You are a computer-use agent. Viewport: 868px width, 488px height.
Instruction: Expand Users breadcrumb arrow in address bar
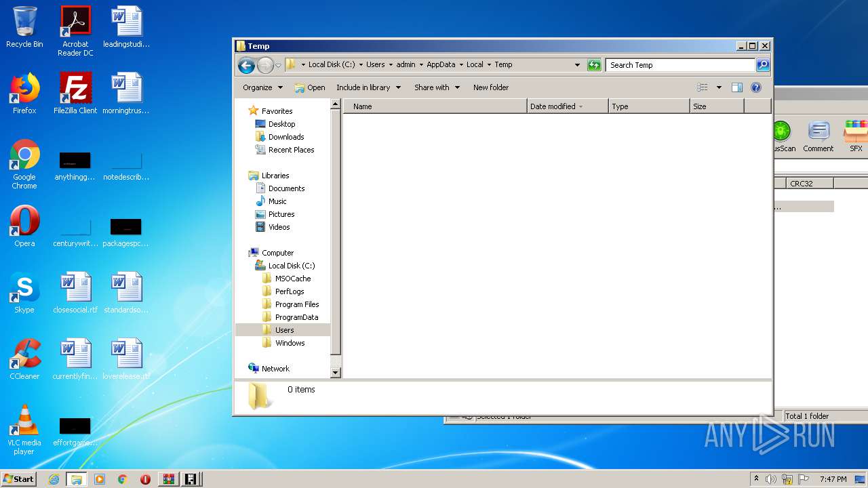click(x=391, y=65)
